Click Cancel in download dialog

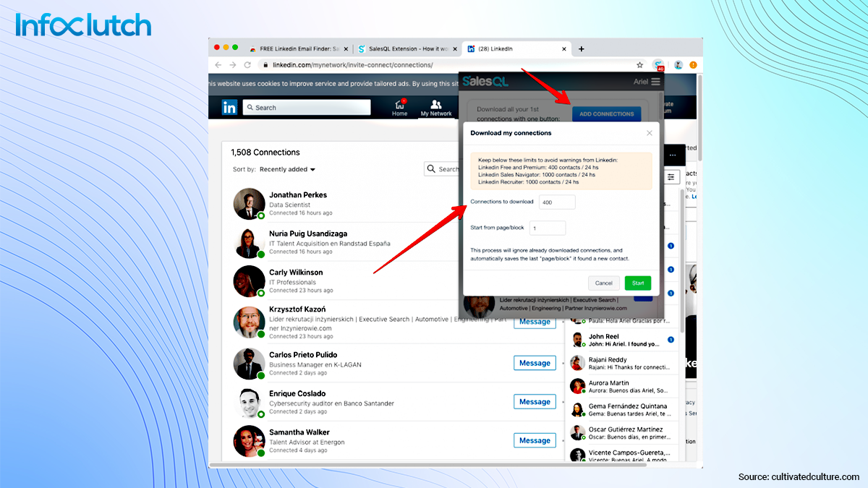point(604,283)
